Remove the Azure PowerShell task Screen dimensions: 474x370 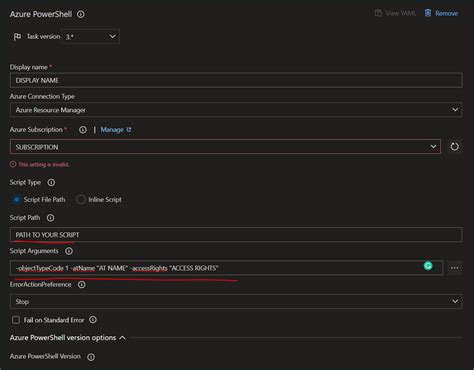click(x=441, y=13)
